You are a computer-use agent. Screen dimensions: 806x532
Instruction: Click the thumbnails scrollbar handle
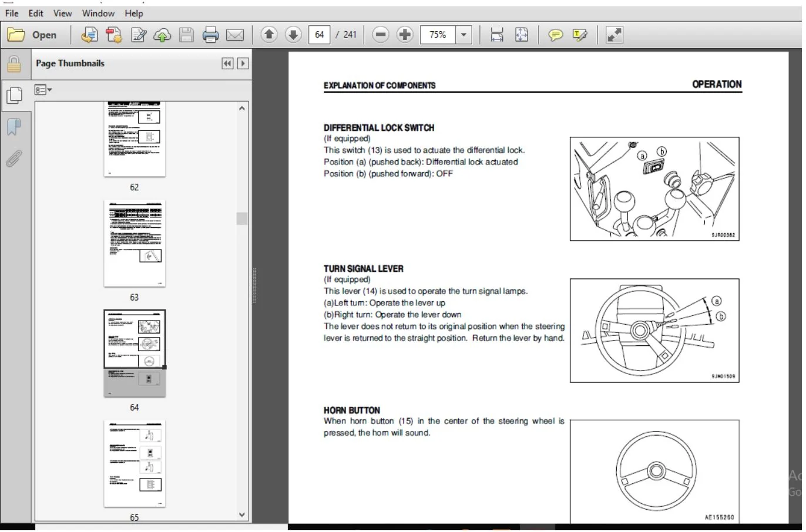(x=242, y=218)
